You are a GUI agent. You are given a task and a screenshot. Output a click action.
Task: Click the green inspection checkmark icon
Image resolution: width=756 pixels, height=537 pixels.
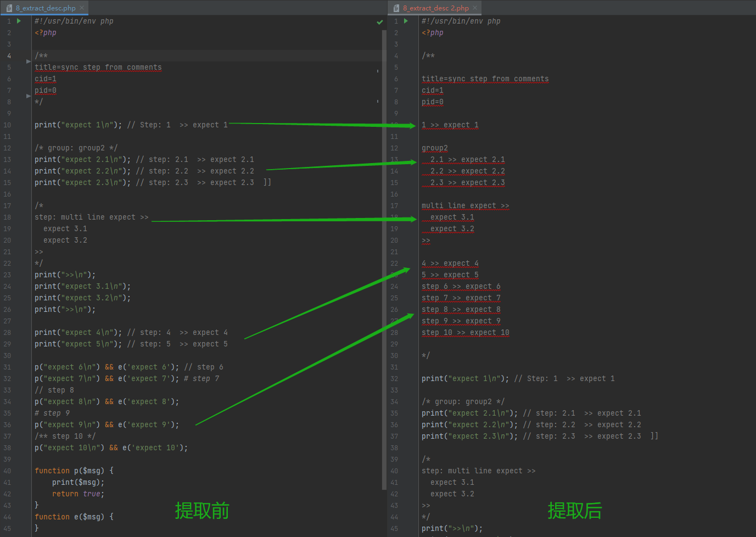(379, 22)
